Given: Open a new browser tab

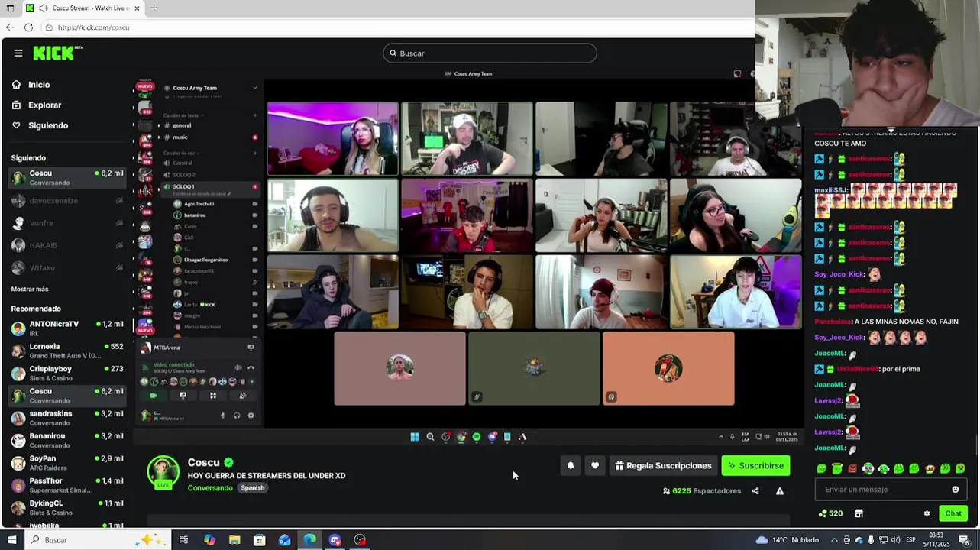Looking at the screenshot, I should point(154,8).
